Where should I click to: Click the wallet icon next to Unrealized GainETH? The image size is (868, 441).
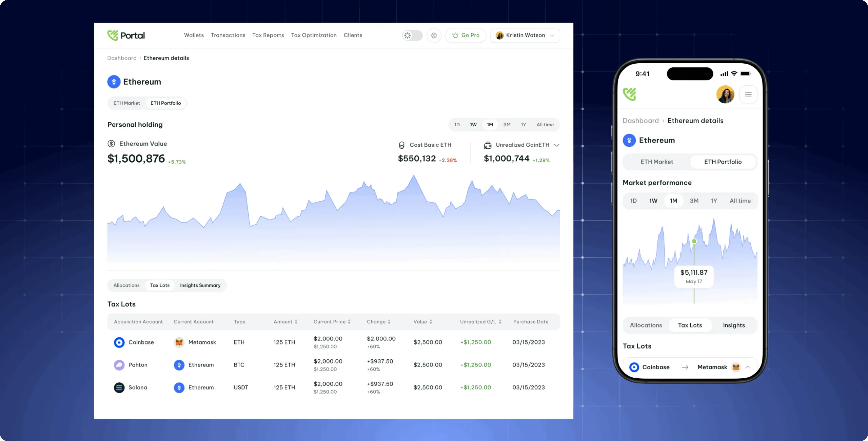488,145
